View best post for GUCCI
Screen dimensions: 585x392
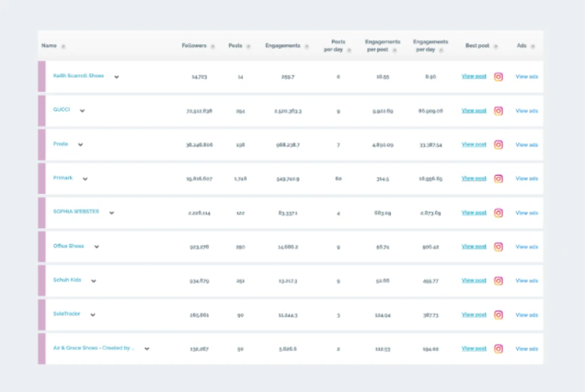pos(474,110)
